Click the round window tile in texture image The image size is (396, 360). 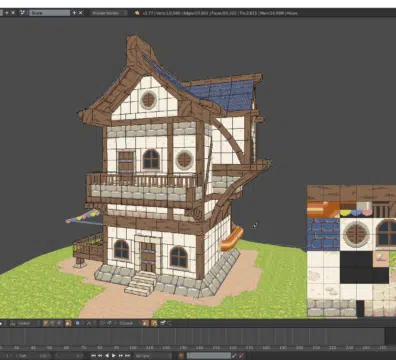coord(356,234)
